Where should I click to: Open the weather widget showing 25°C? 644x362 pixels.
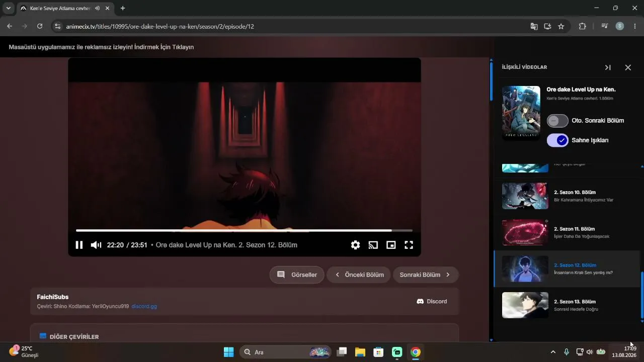point(24,351)
